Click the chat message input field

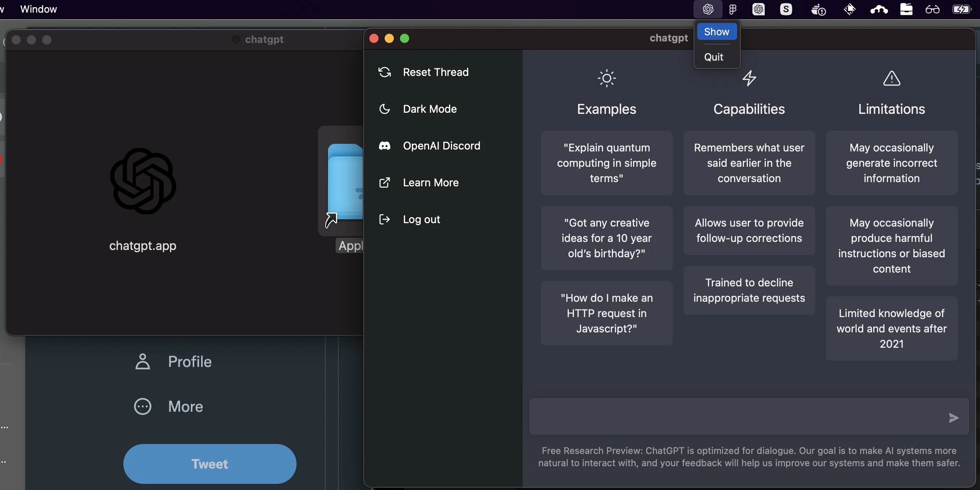(736, 416)
